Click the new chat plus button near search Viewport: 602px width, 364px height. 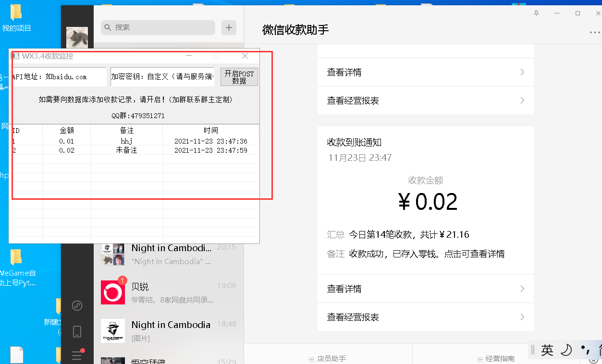pos(229,27)
